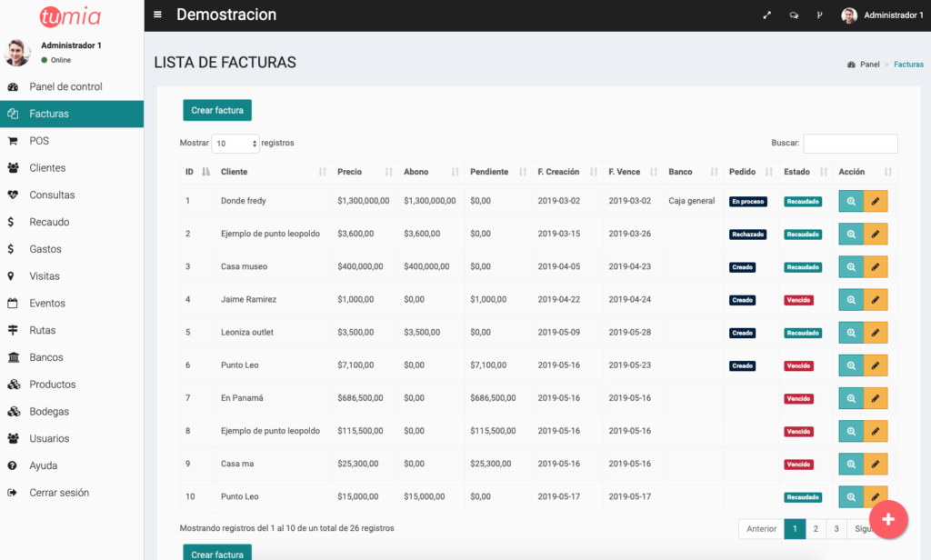Click the heartbeat Consultas icon
Screen dimensions: 931x560
coord(13,195)
